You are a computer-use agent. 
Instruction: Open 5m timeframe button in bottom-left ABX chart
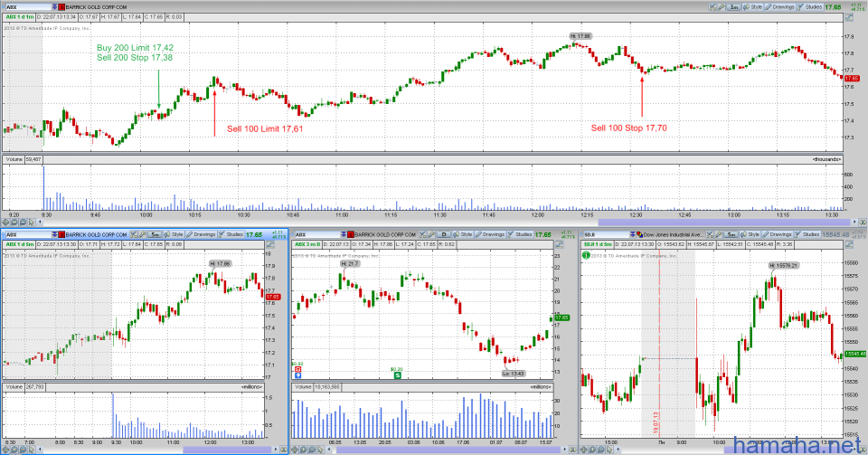155,234
